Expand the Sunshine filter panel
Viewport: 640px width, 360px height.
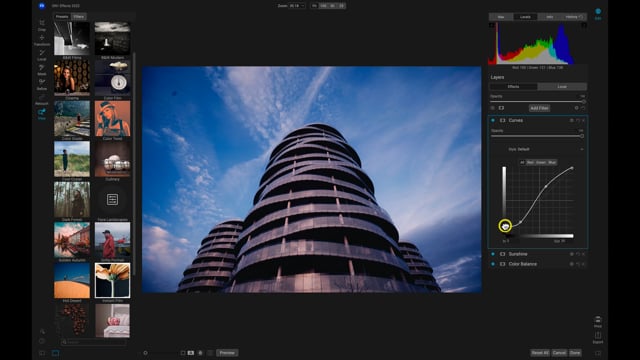(x=518, y=254)
